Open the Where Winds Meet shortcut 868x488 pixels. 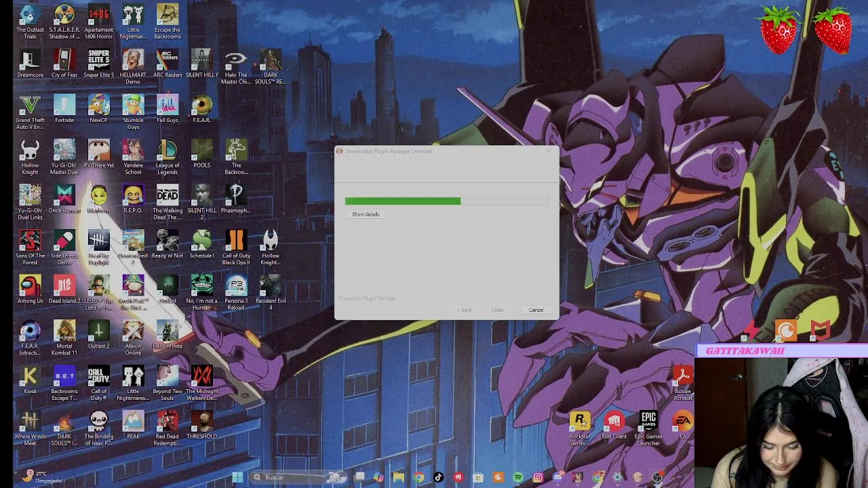click(x=30, y=429)
